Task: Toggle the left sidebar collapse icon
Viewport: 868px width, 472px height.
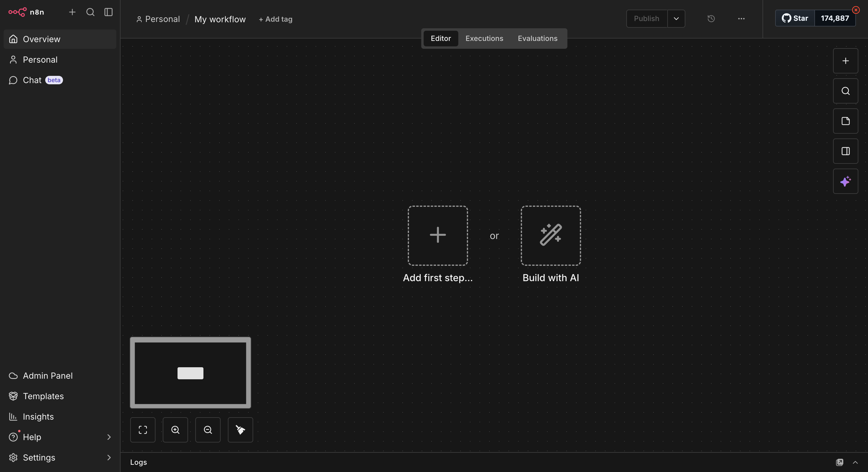Action: [108, 12]
